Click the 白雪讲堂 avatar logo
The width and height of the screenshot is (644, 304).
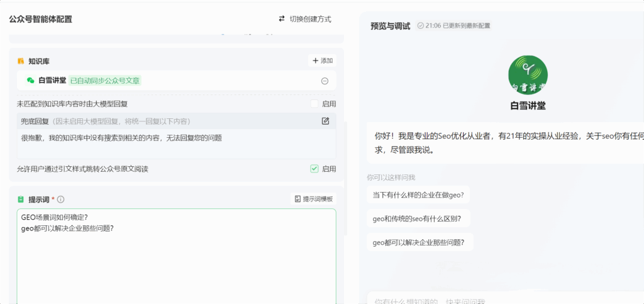[x=528, y=74]
